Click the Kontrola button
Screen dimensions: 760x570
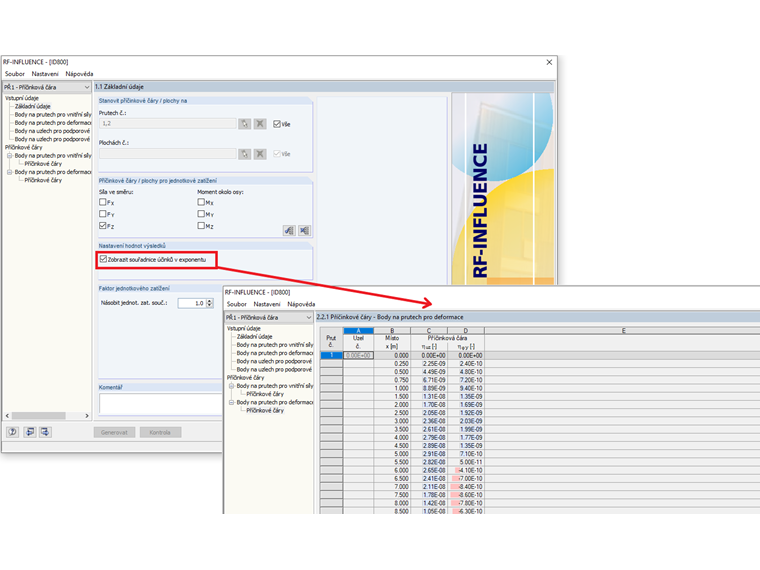pyautogui.click(x=160, y=432)
